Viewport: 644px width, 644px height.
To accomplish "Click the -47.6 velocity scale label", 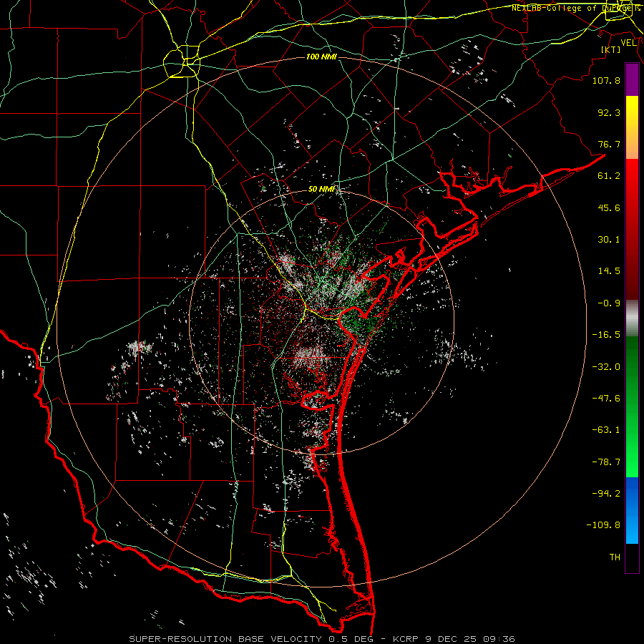I will coord(606,399).
